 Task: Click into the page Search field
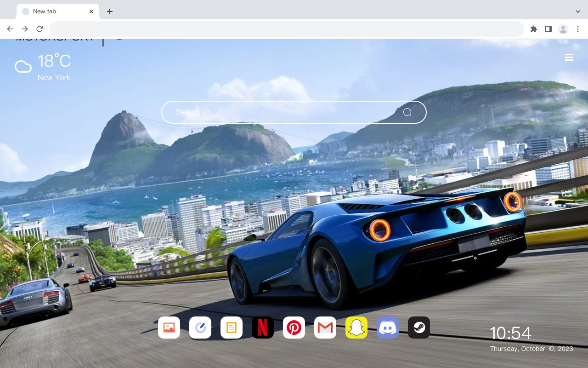294,112
